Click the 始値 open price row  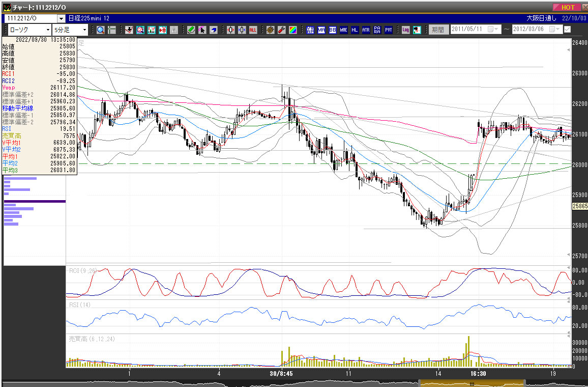(39, 46)
